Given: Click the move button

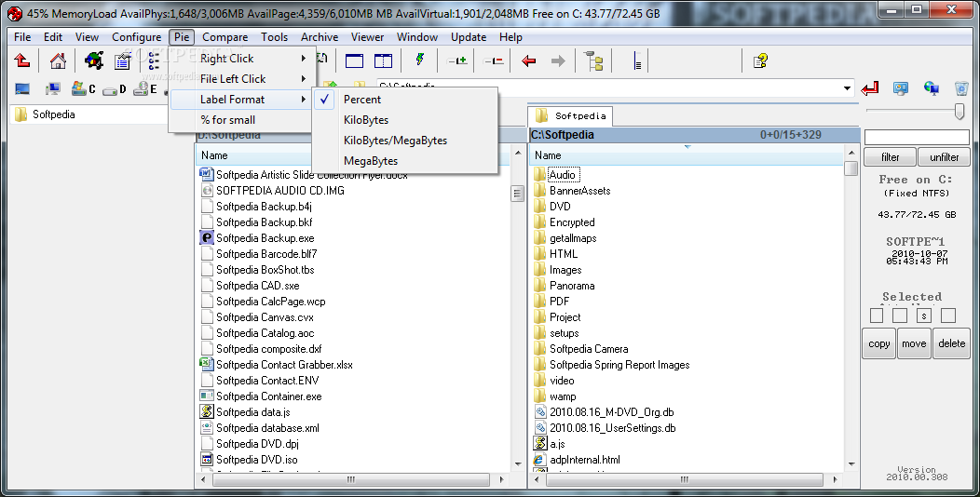Looking at the screenshot, I should (x=914, y=343).
